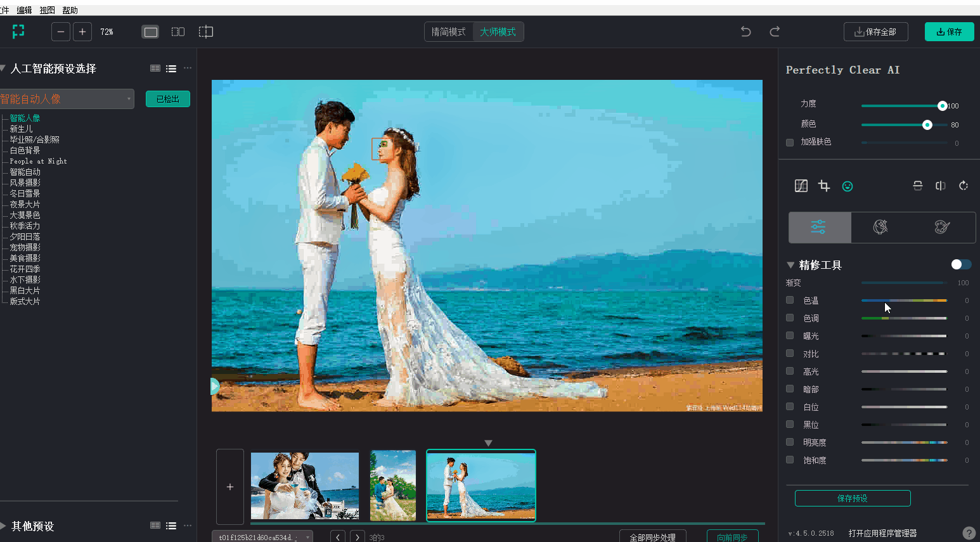The width and height of the screenshot is (980, 542).
Task: Open the color palette tab
Action: click(x=943, y=227)
